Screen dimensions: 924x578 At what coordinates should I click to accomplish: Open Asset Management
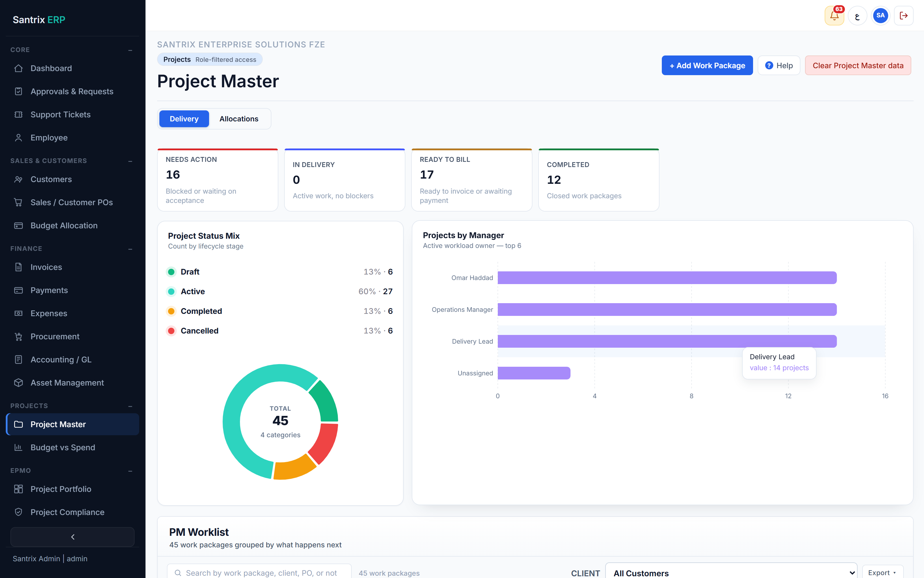click(x=72, y=383)
